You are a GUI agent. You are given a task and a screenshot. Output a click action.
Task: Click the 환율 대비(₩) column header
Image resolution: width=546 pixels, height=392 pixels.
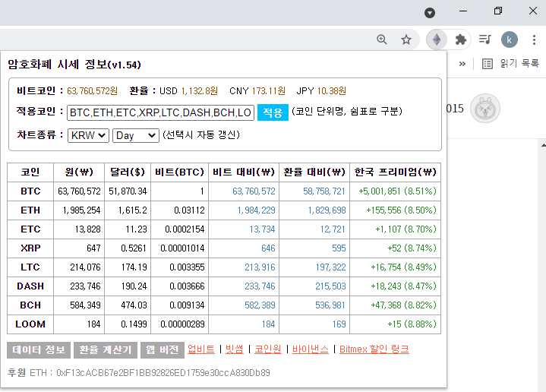pyautogui.click(x=314, y=172)
